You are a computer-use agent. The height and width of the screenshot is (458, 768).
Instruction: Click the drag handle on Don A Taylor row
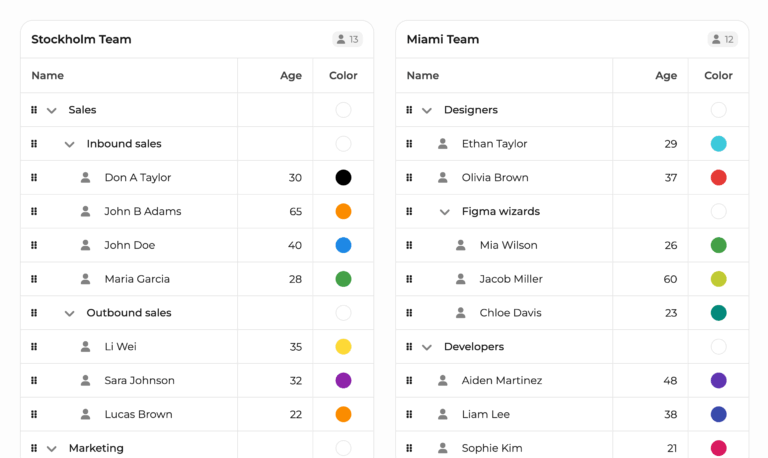pyautogui.click(x=34, y=177)
